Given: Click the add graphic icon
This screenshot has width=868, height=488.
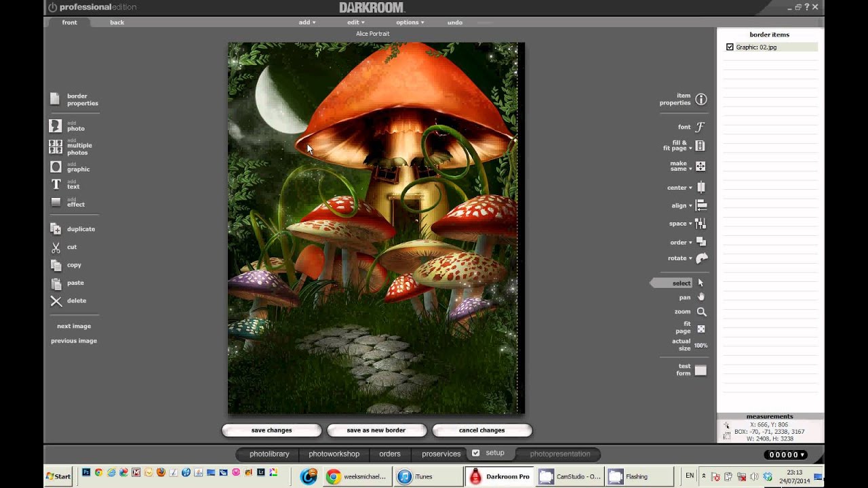Looking at the screenshot, I should [x=56, y=167].
